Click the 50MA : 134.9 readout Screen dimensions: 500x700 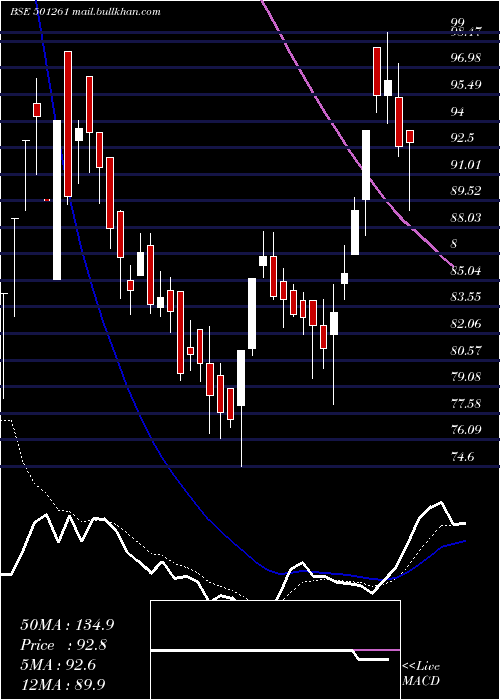click(67, 625)
